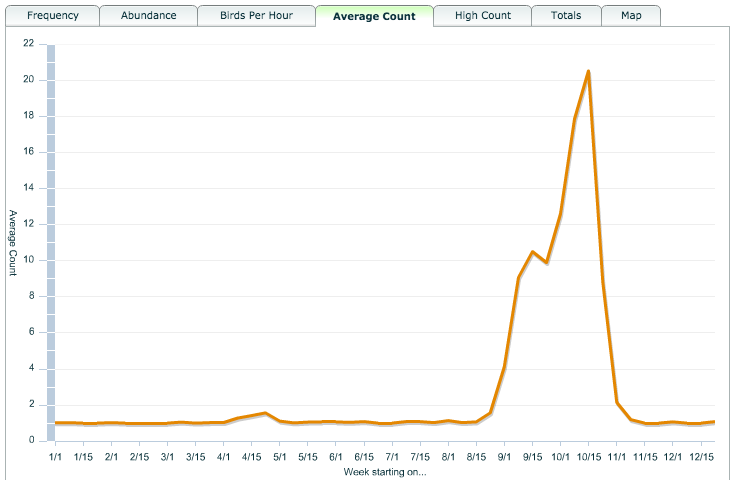Click the gray vertical bar at chart left
This screenshot has width=739, height=480.
tap(50, 240)
